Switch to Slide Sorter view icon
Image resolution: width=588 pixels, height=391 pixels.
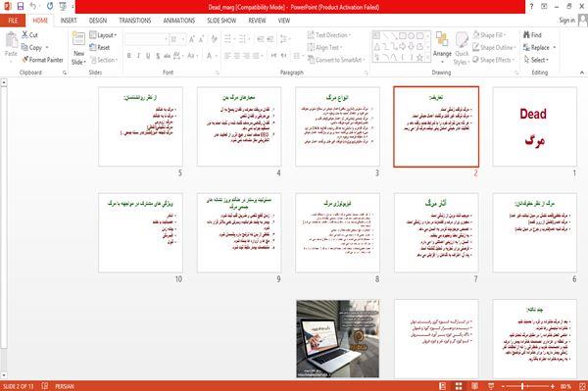coord(459,386)
